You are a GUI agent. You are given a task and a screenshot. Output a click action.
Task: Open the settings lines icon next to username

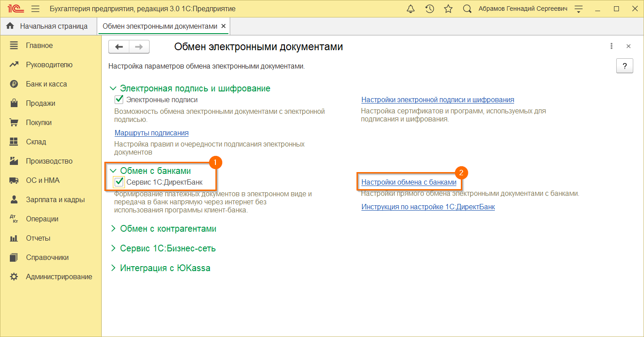579,9
